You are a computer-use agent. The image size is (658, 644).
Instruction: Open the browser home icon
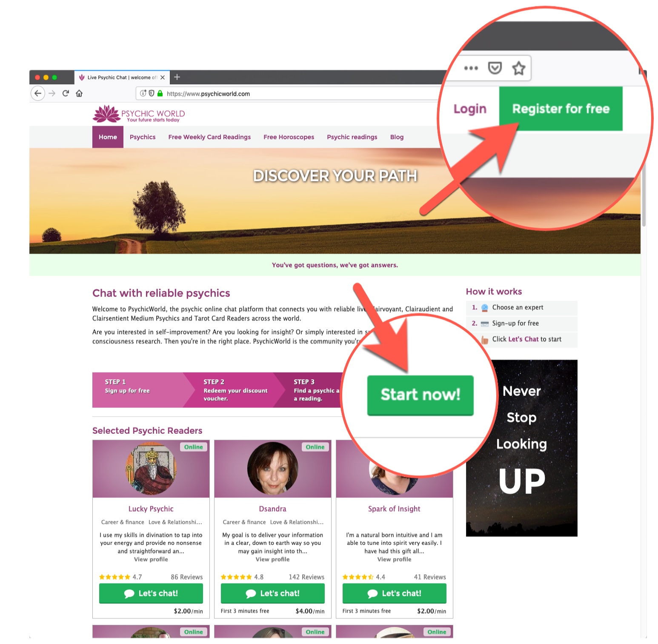79,93
